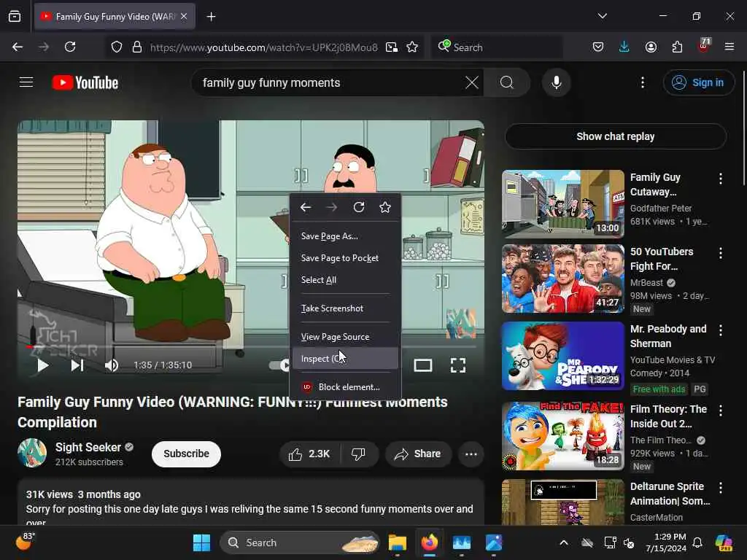Image resolution: width=747 pixels, height=560 pixels.
Task: Go to the YouTube home logo
Action: click(85, 82)
